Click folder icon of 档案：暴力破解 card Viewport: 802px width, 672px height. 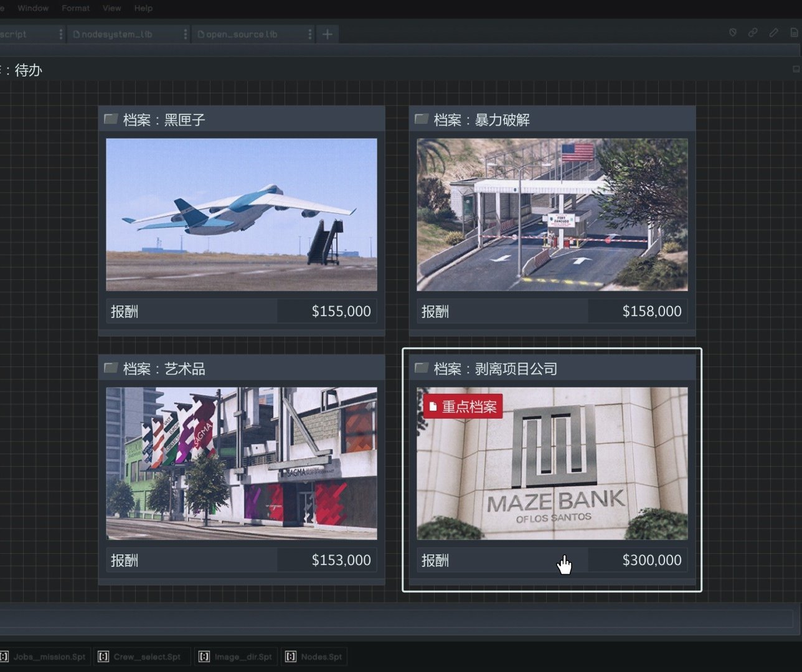pos(422,119)
